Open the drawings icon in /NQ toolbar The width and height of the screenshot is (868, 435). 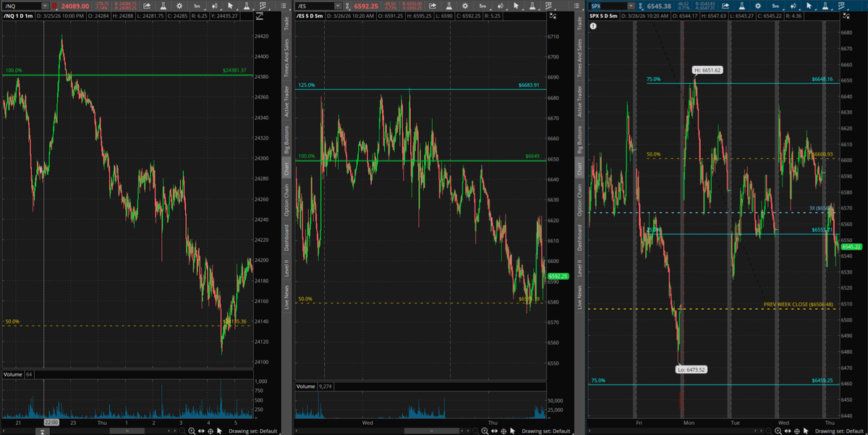click(x=263, y=6)
